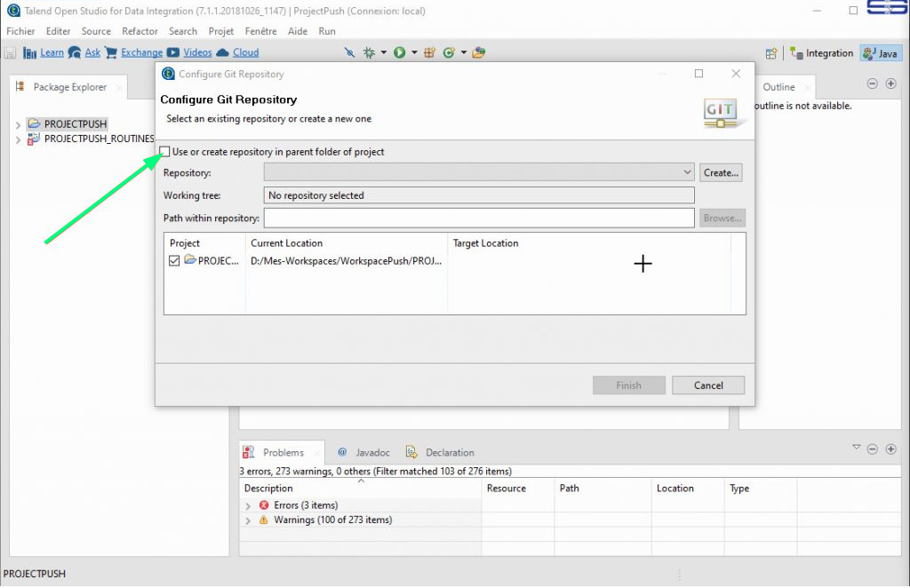Click the Open Perspective icon

(x=771, y=53)
